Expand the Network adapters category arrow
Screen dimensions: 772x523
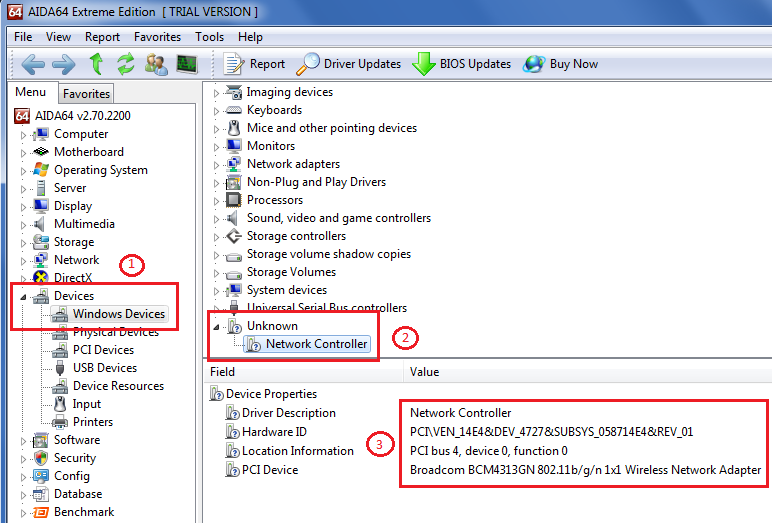click(x=216, y=164)
